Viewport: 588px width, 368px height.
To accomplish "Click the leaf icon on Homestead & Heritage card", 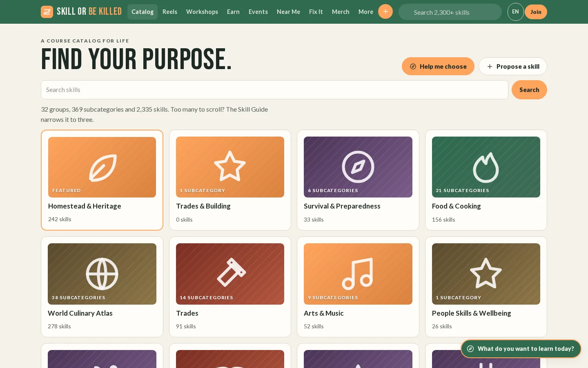I will (x=102, y=167).
